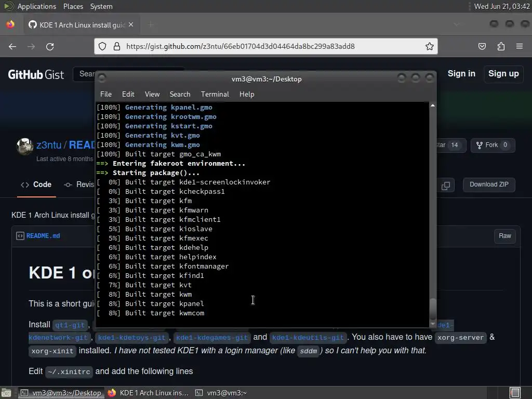Click the kde1-kdegames-git package link
This screenshot has height=399, width=532.
[x=212, y=338]
